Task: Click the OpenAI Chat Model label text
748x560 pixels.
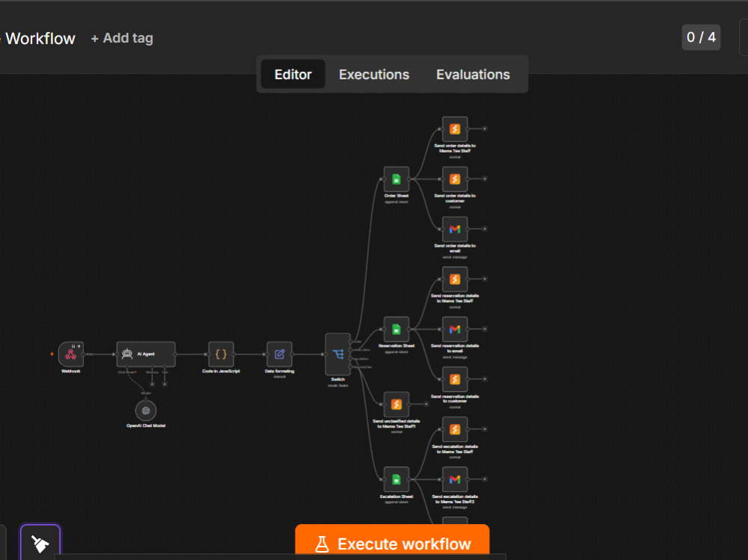Action: (146, 425)
